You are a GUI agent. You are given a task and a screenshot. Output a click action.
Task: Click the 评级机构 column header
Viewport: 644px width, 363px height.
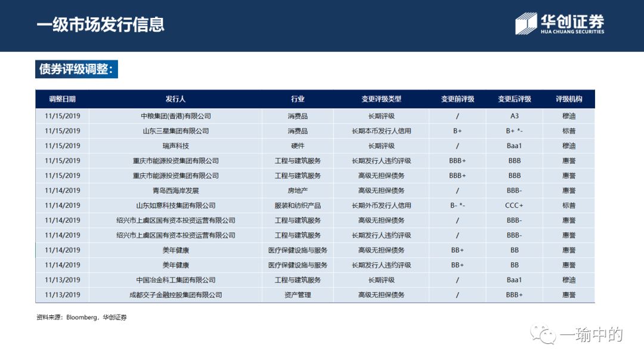[x=569, y=99]
